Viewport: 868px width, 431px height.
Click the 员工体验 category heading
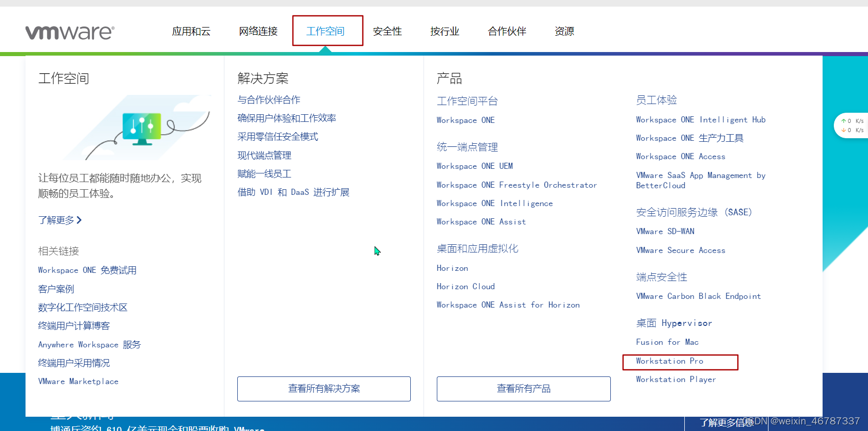[657, 100]
